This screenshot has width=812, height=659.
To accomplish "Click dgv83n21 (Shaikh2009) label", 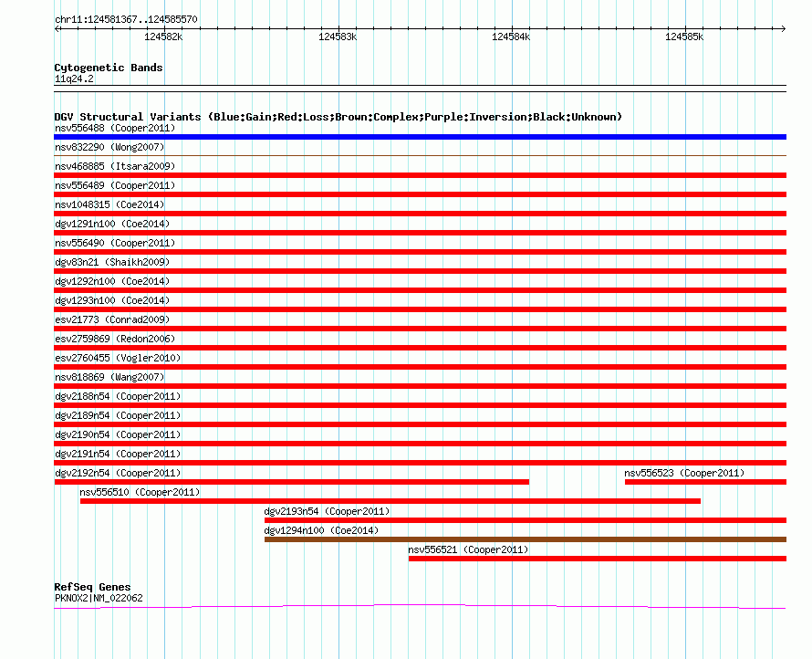I will [112, 262].
